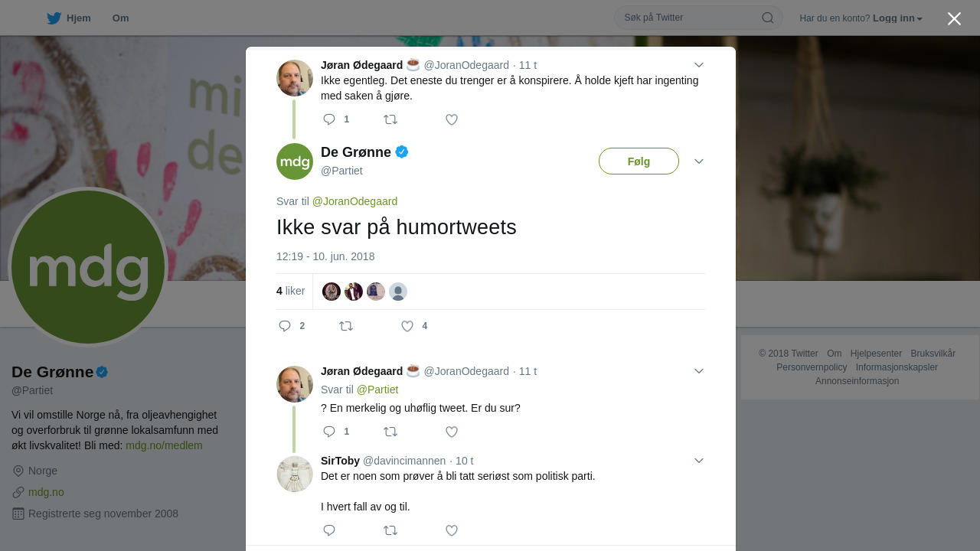Follow De Grønne with the Følg button

(x=639, y=161)
